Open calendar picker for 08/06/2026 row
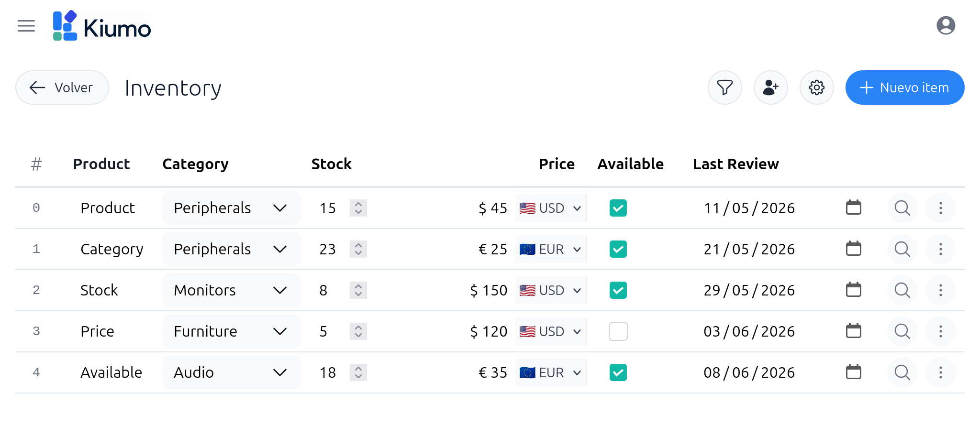Image resolution: width=980 pixels, height=448 pixels. coord(853,372)
